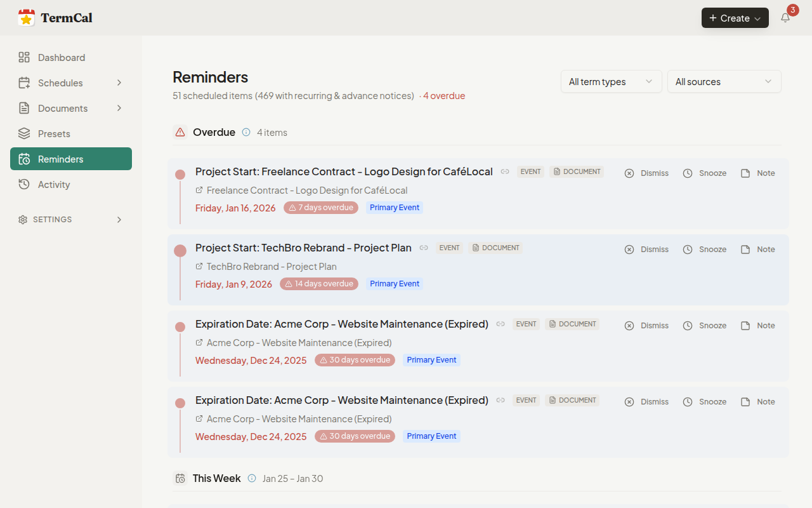Expand the Documents sidebar submenu
The width and height of the screenshot is (812, 508).
[119, 108]
